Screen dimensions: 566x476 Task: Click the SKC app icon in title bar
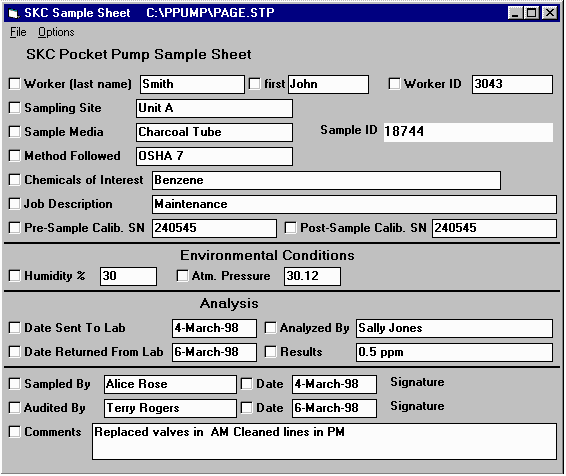14,13
